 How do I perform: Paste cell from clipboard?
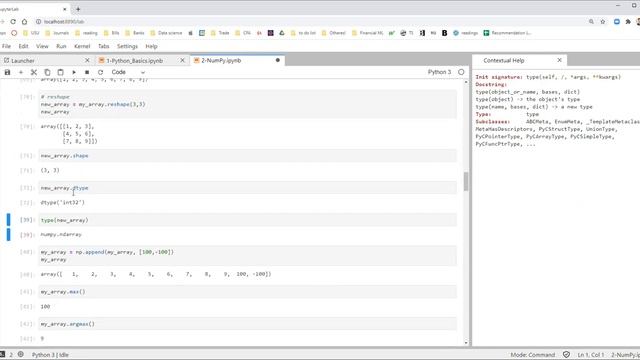coord(60,72)
